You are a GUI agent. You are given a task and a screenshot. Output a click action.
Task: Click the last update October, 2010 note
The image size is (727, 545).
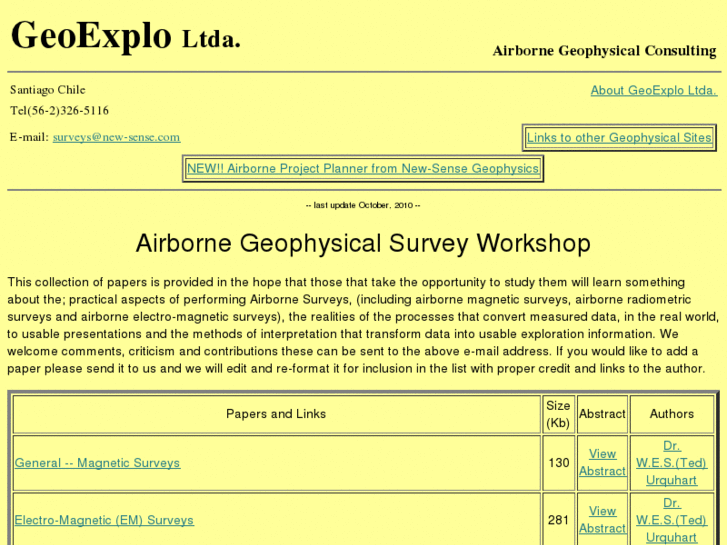tap(363, 205)
